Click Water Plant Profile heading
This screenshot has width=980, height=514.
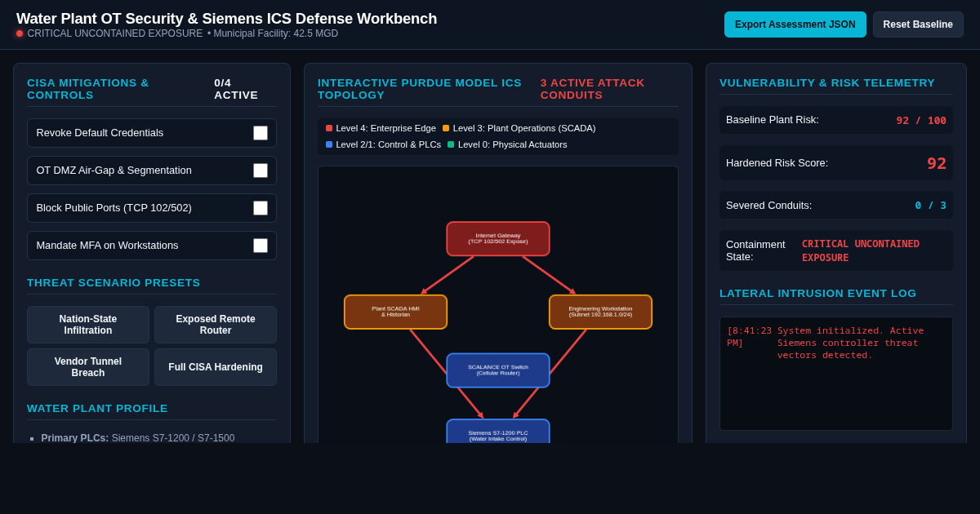[x=97, y=408]
